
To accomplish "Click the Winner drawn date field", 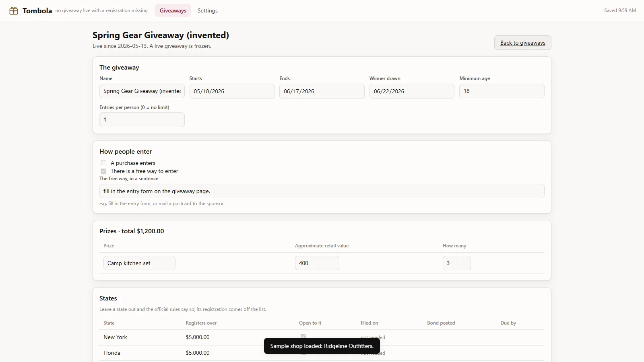I will 412,91.
